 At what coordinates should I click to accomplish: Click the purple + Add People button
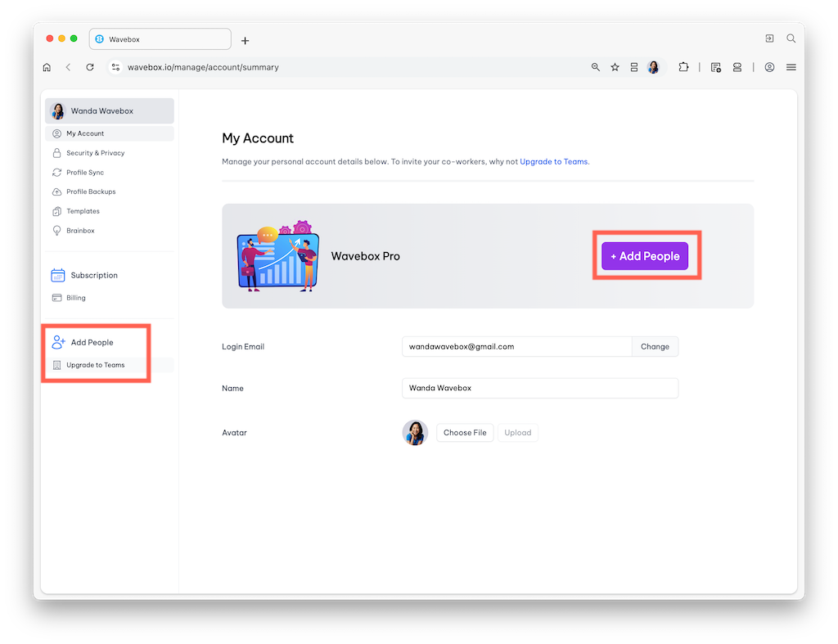[x=645, y=256]
